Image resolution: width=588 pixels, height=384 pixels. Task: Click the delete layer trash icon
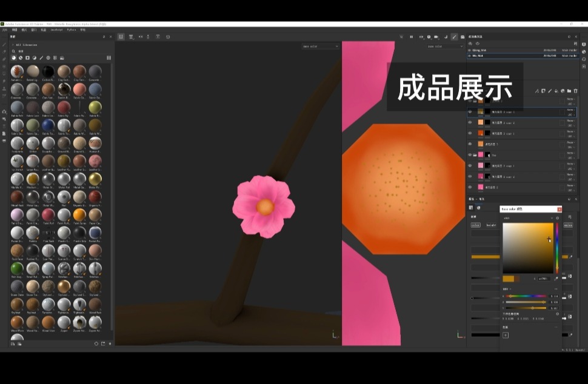[x=575, y=91]
